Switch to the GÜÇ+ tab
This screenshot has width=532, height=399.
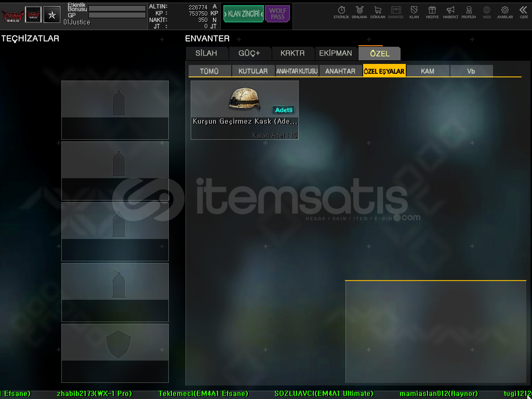(249, 54)
